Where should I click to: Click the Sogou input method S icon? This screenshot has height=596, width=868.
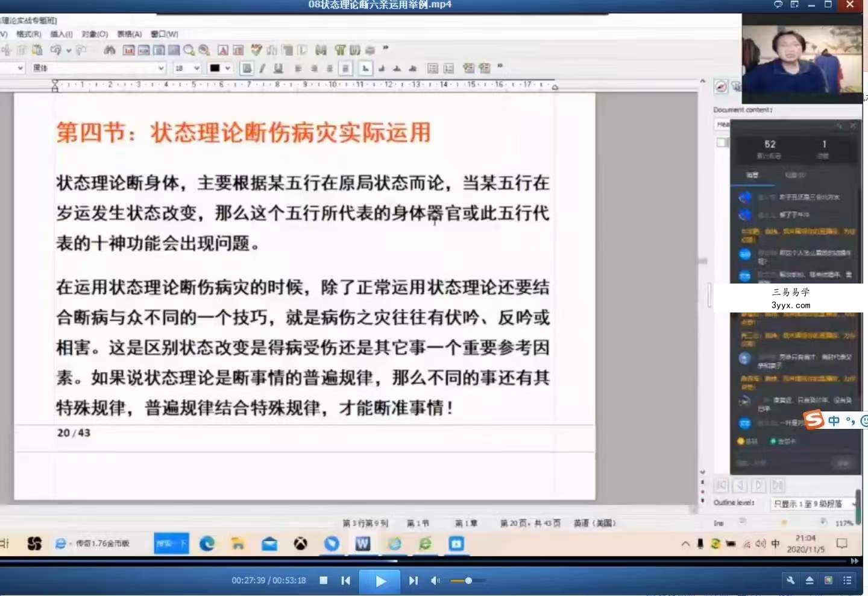point(814,419)
